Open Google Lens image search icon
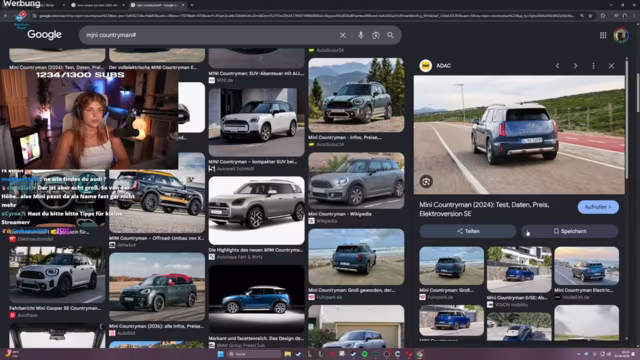 (x=376, y=36)
